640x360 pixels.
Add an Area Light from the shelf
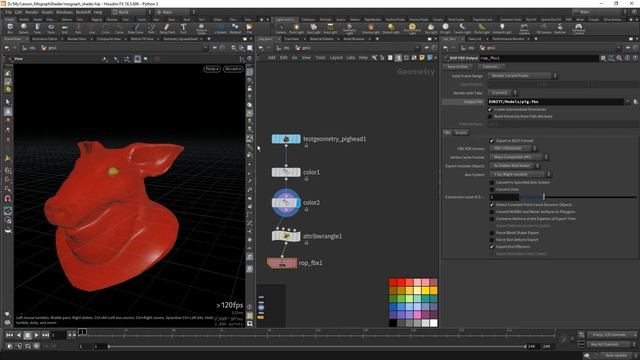tap(330, 29)
